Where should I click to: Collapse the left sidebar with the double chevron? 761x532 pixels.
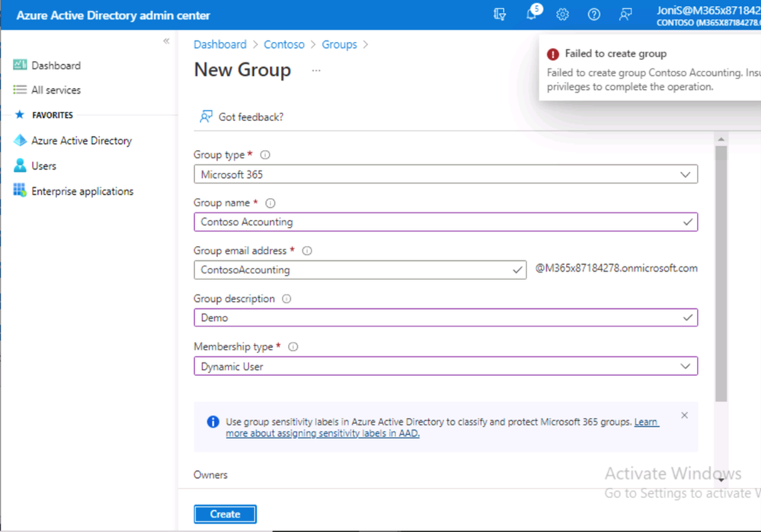[167, 41]
